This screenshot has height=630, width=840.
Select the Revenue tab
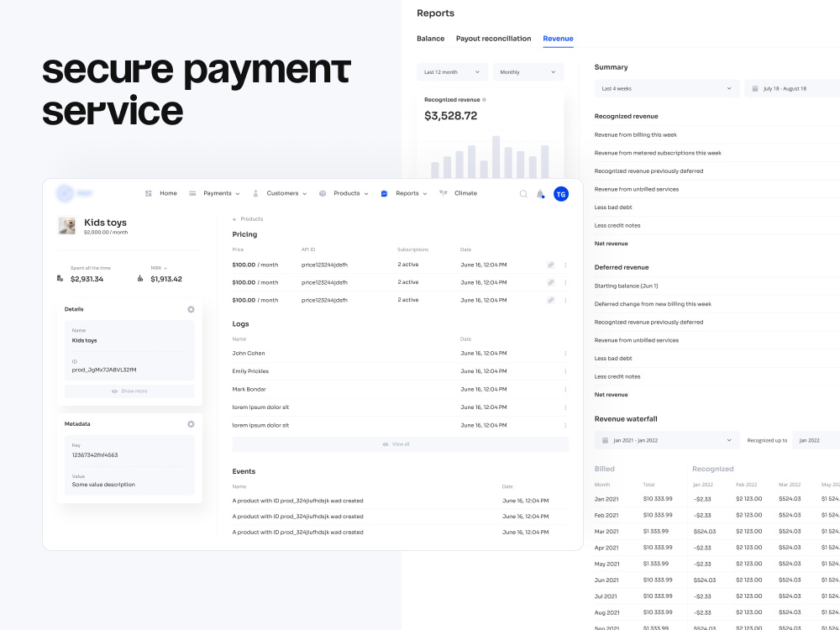tap(558, 39)
